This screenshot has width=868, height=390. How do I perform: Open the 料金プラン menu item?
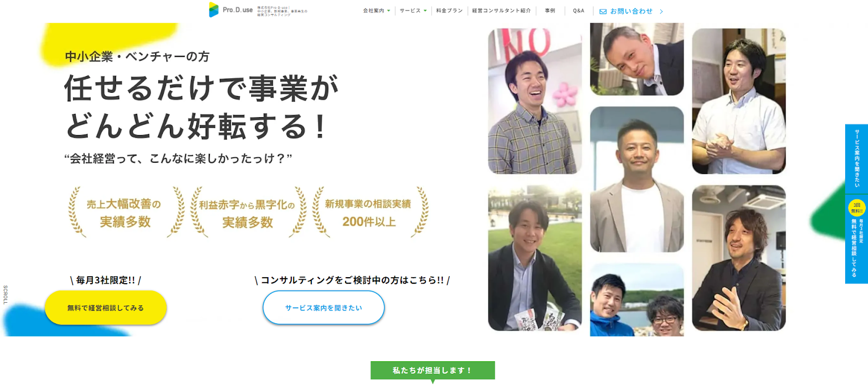point(449,11)
